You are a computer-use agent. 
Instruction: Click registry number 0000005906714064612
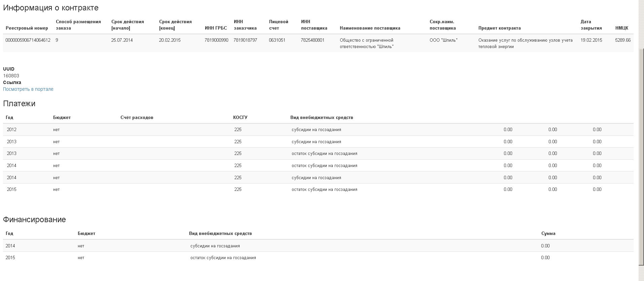28,40
